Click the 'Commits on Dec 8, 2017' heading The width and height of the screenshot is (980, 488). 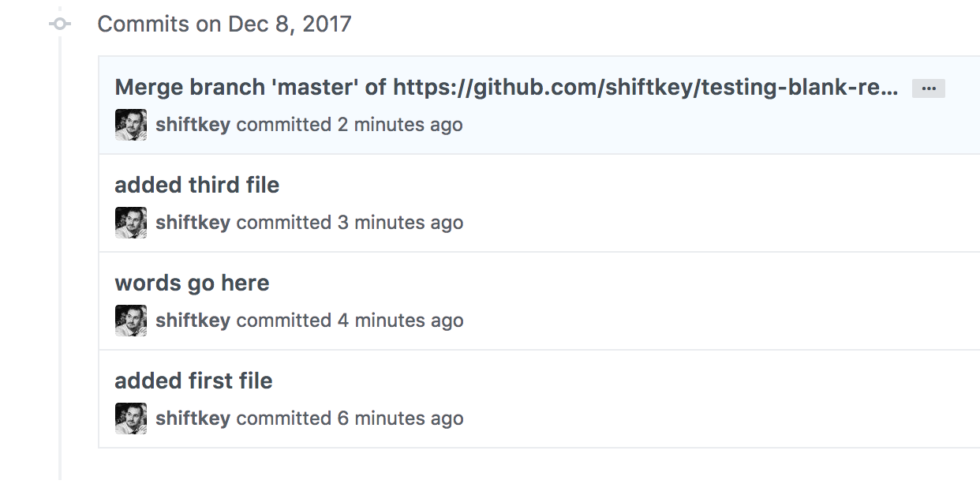click(223, 24)
